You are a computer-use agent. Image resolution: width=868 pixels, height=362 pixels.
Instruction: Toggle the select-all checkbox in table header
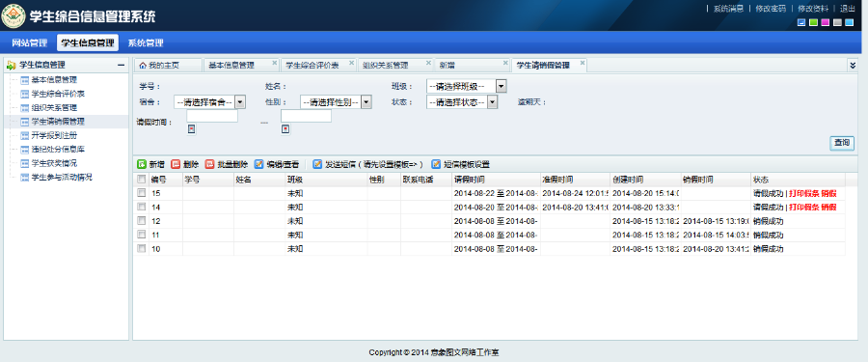tap(141, 179)
